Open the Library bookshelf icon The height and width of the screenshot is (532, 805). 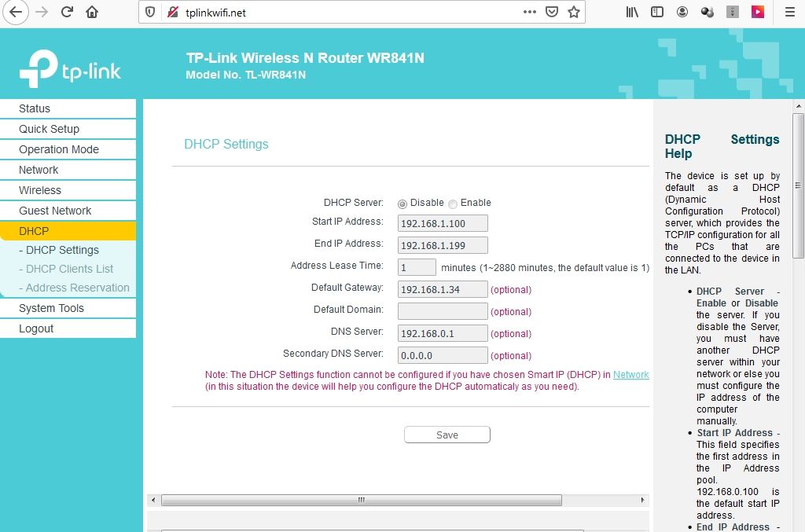[632, 12]
